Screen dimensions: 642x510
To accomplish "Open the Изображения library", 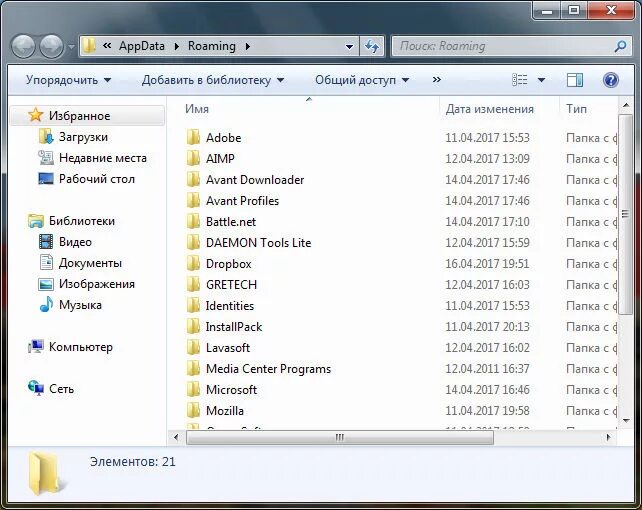I will (97, 284).
